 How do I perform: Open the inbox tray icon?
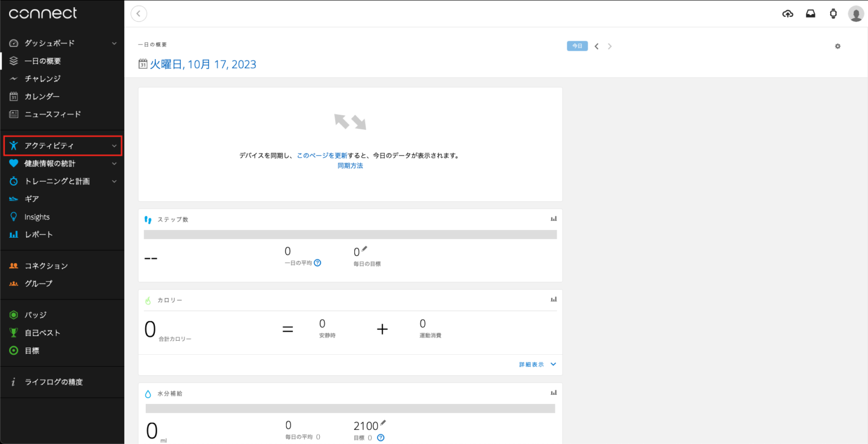click(x=810, y=14)
